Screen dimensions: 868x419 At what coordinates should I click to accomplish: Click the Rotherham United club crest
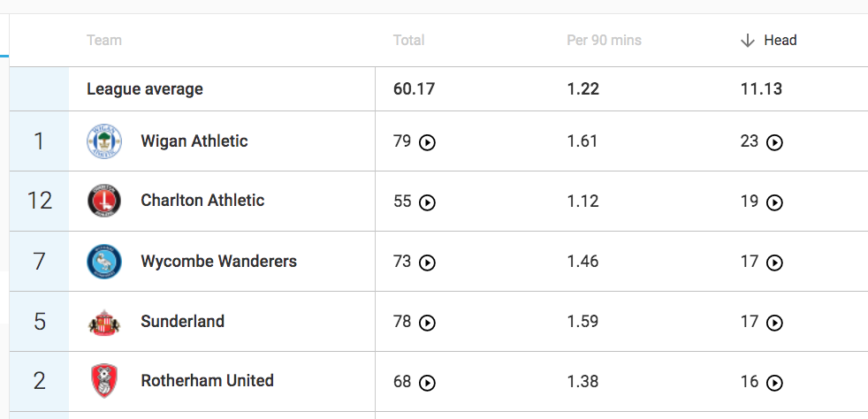tap(104, 381)
